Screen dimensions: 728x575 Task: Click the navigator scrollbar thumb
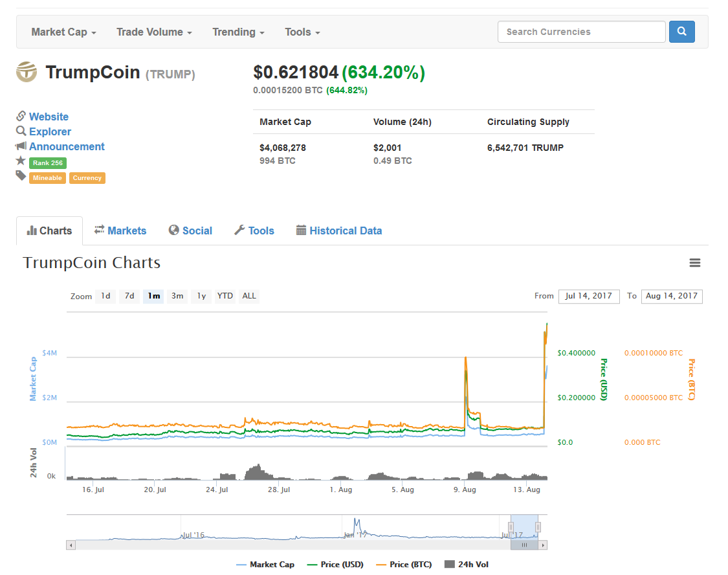(525, 545)
